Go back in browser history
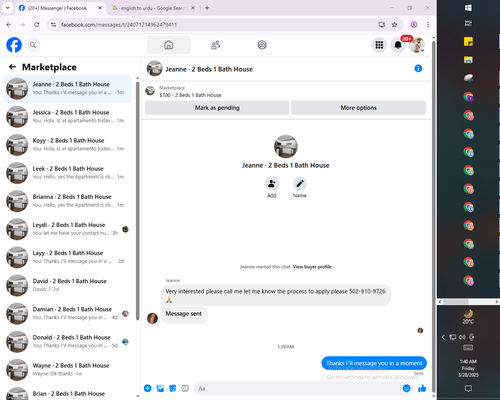 point(9,25)
